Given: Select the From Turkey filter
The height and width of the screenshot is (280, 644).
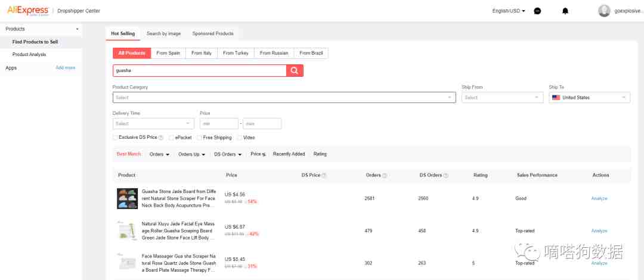Looking at the screenshot, I should 236,54.
